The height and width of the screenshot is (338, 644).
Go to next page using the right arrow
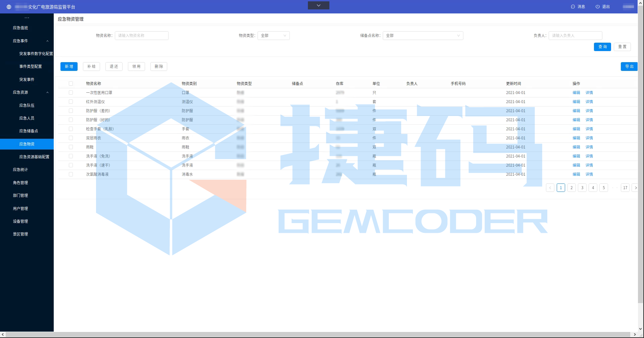coord(636,188)
